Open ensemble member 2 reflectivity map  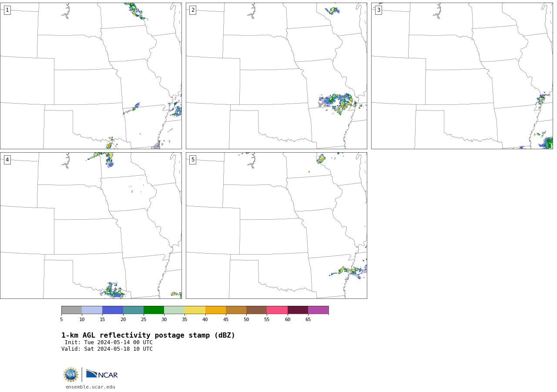[x=276, y=76]
